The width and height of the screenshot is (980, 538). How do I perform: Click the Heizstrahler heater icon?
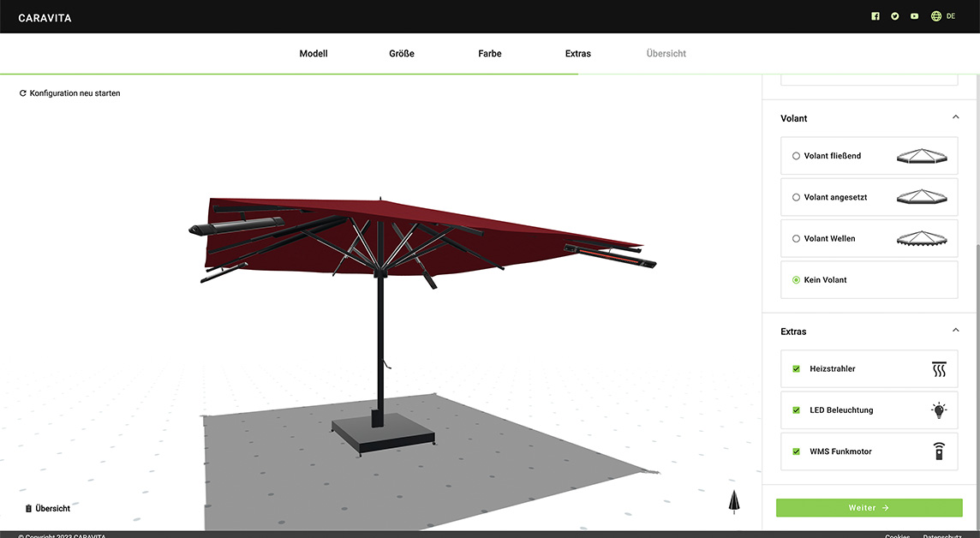click(x=939, y=368)
